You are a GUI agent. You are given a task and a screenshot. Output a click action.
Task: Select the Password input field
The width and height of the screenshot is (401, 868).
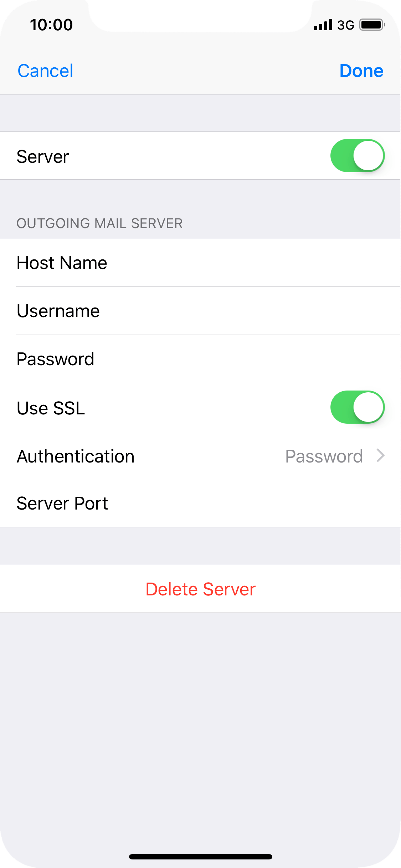click(200, 359)
